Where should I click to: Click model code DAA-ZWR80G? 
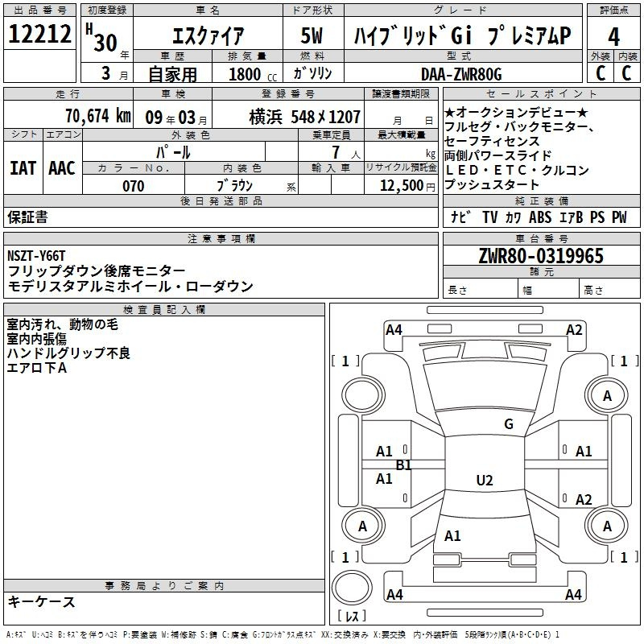pos(461,74)
